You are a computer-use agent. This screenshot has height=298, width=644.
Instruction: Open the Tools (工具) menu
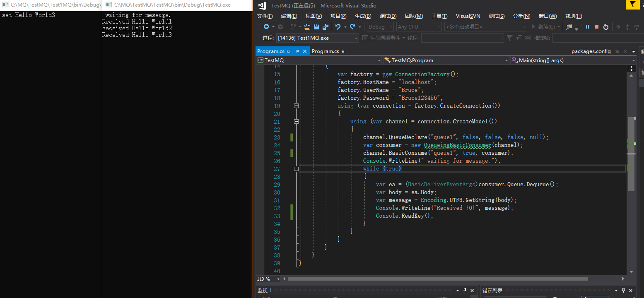439,16
